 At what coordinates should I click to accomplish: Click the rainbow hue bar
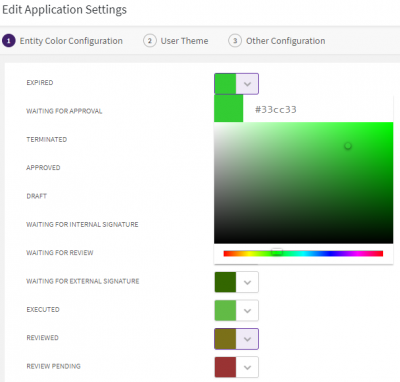[303, 254]
